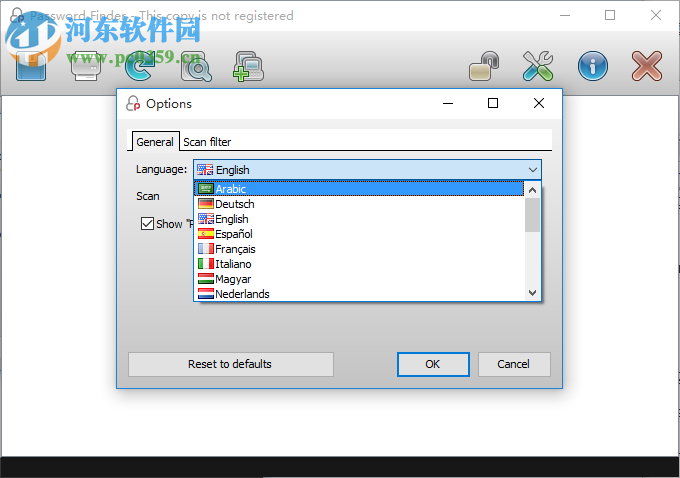This screenshot has width=680, height=478.
Task: Click the magnifier scan toolbar icon
Action: (x=196, y=66)
